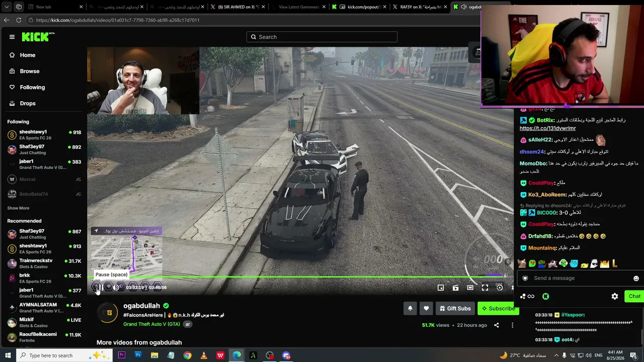Open the video's three-dot options menu
The width and height of the screenshot is (644, 362).
pos(512,325)
